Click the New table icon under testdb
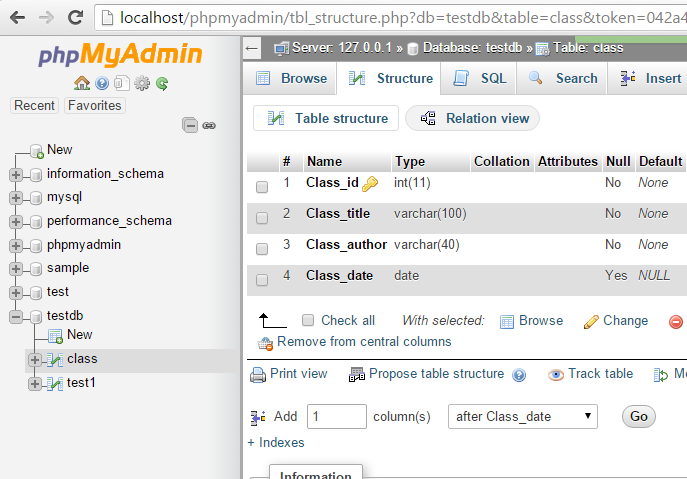Screen dimensions: 687x479 [x=56, y=337]
